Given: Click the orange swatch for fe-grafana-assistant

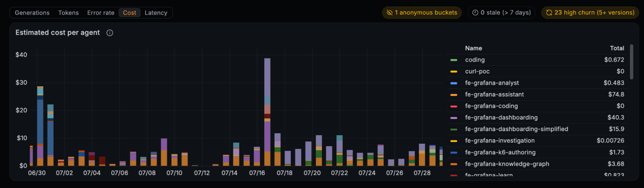Looking at the screenshot, I should (x=454, y=95).
